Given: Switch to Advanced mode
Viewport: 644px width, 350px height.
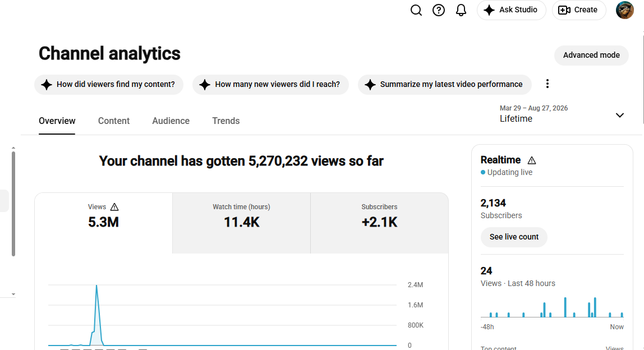Looking at the screenshot, I should point(591,55).
